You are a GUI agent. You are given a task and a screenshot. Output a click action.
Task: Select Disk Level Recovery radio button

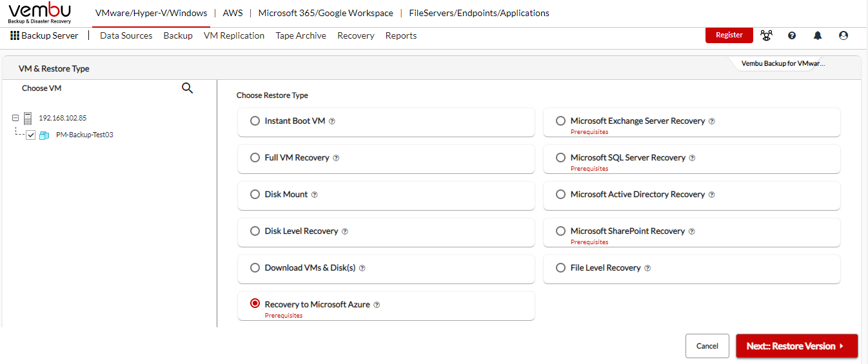(x=255, y=231)
